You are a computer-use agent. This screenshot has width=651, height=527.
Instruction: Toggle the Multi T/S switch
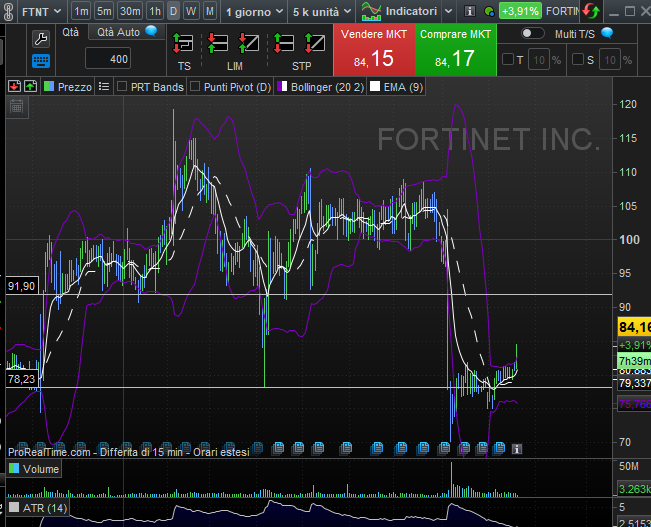coord(533,33)
